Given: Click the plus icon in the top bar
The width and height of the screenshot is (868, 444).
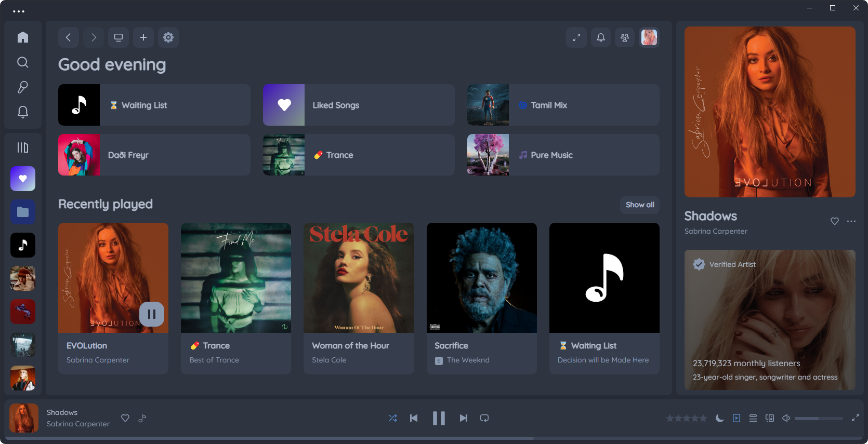Looking at the screenshot, I should pyautogui.click(x=143, y=37).
